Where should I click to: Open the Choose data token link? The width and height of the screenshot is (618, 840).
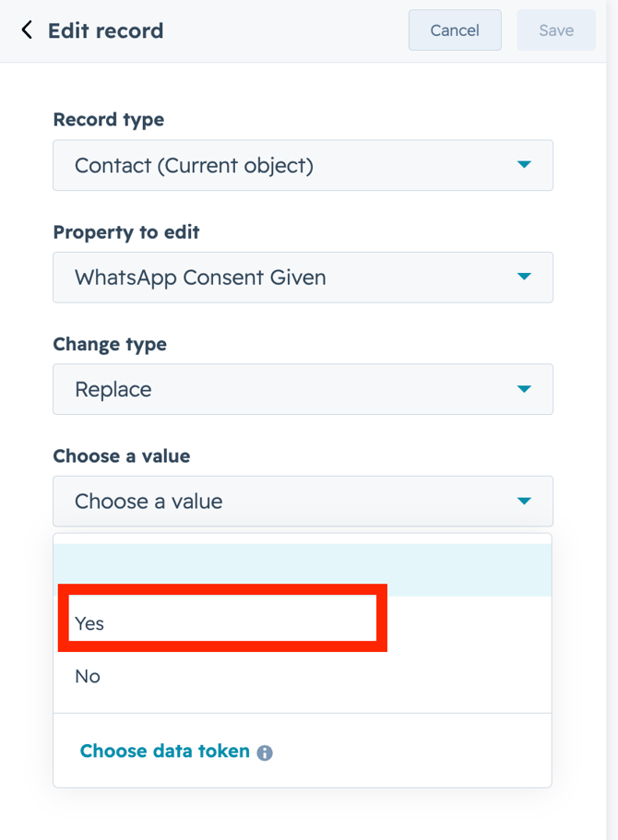click(164, 751)
